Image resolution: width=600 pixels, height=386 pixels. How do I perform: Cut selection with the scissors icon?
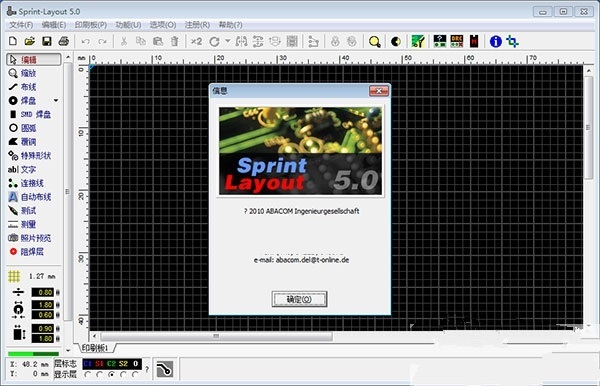(124, 41)
